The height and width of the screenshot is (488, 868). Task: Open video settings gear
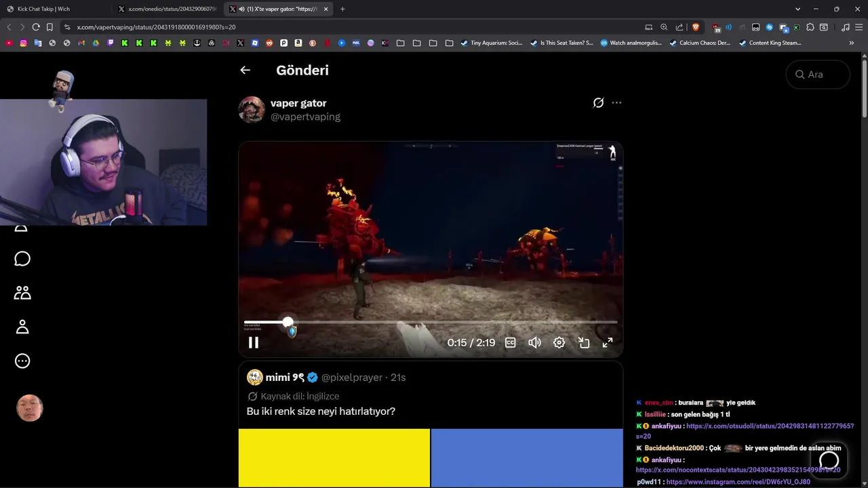click(x=559, y=343)
